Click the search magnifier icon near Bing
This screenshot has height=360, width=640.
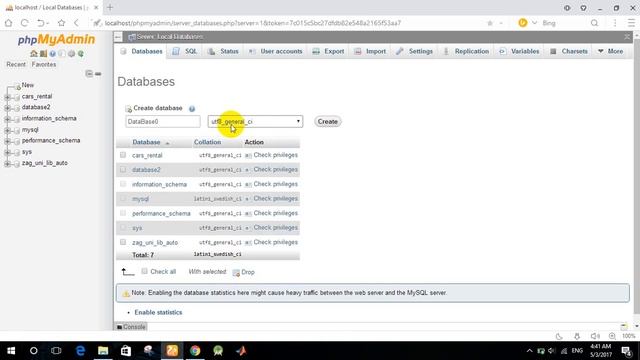pyautogui.click(x=594, y=23)
